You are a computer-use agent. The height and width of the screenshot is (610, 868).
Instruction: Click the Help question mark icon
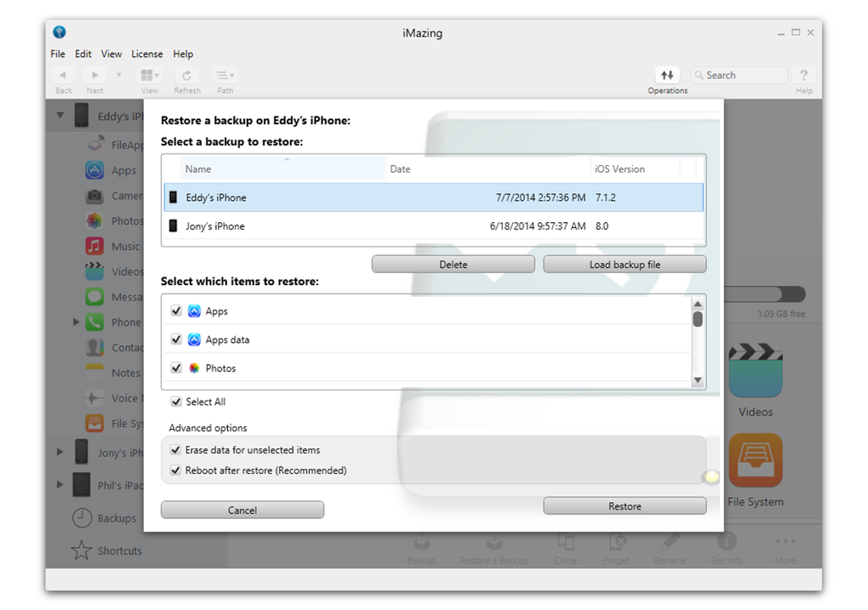(x=804, y=75)
